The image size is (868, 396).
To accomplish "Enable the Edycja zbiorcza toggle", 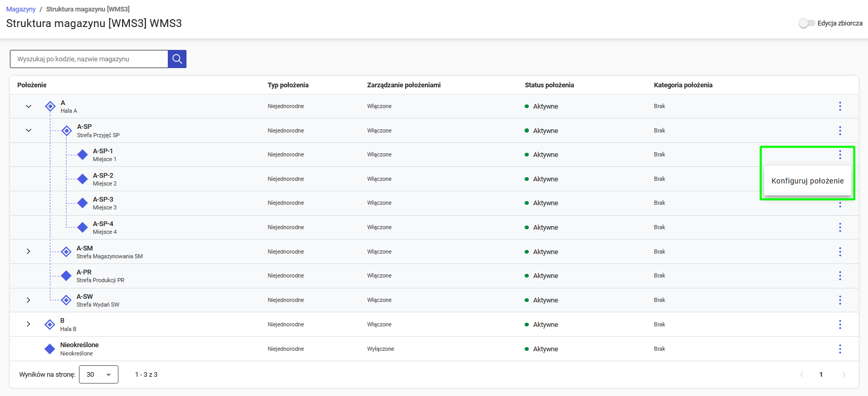I will tap(806, 23).
